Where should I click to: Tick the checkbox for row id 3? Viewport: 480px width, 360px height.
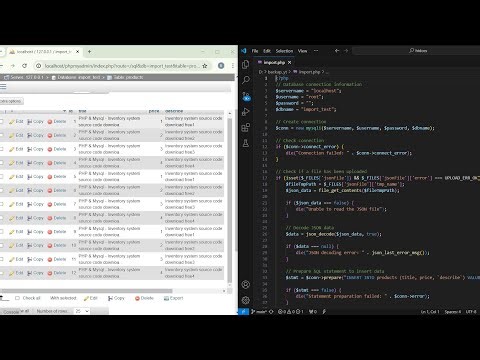pos(1,149)
